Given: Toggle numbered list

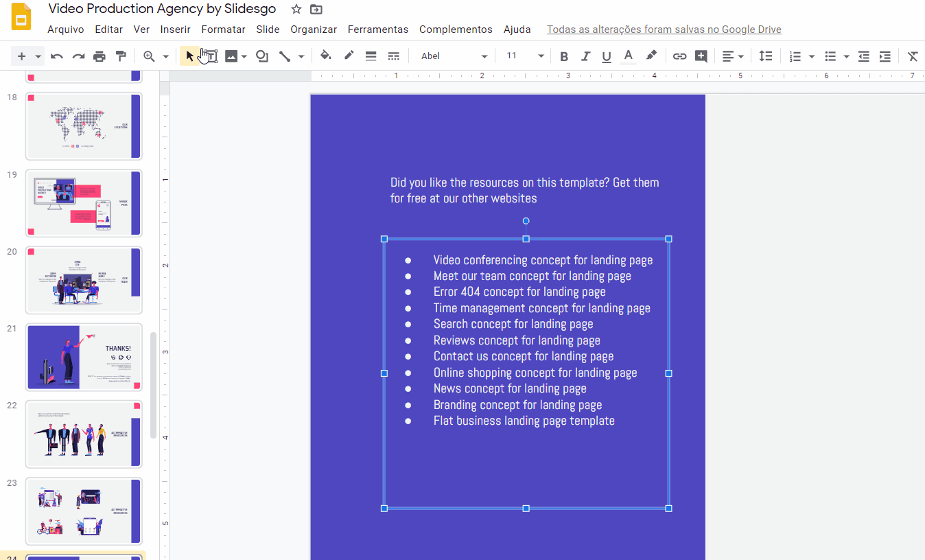Looking at the screenshot, I should [795, 56].
